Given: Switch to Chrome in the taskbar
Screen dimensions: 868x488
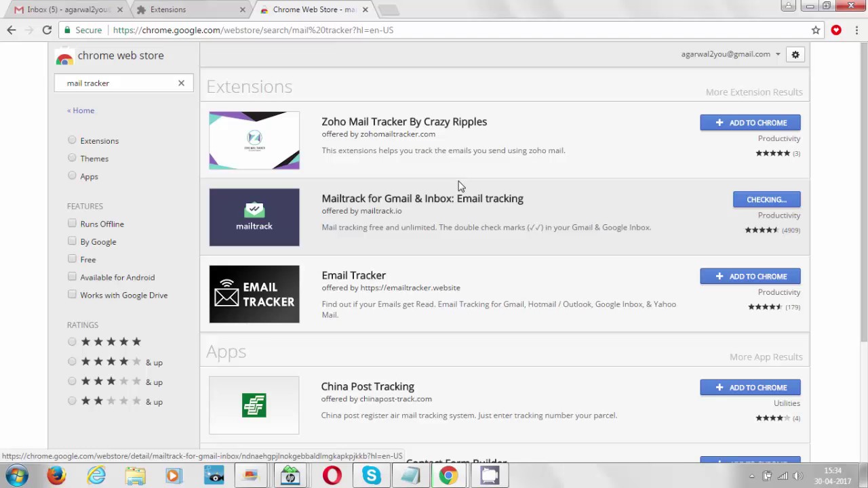Looking at the screenshot, I should pyautogui.click(x=448, y=475).
